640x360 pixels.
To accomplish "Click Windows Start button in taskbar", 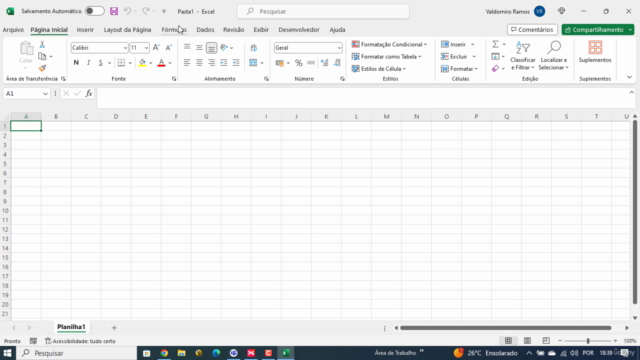I will 7,353.
